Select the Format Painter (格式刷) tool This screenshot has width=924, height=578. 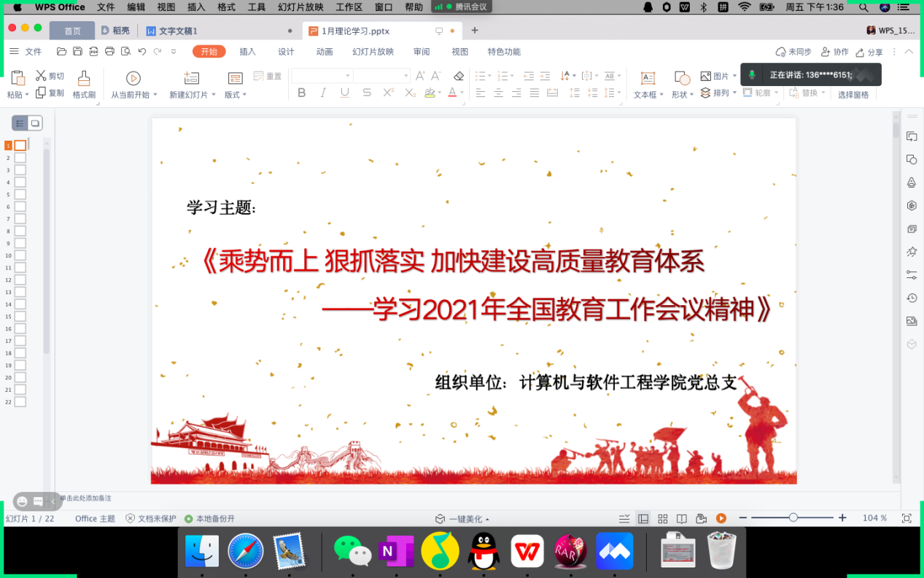(83, 82)
